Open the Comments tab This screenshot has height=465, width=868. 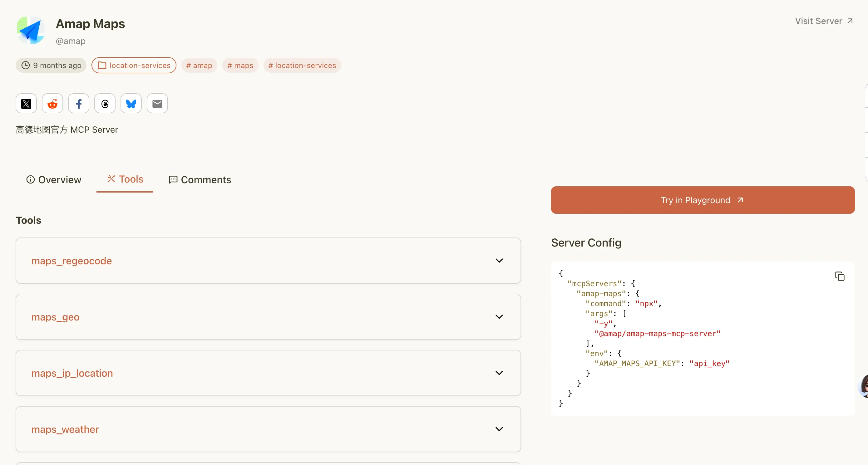pos(200,180)
